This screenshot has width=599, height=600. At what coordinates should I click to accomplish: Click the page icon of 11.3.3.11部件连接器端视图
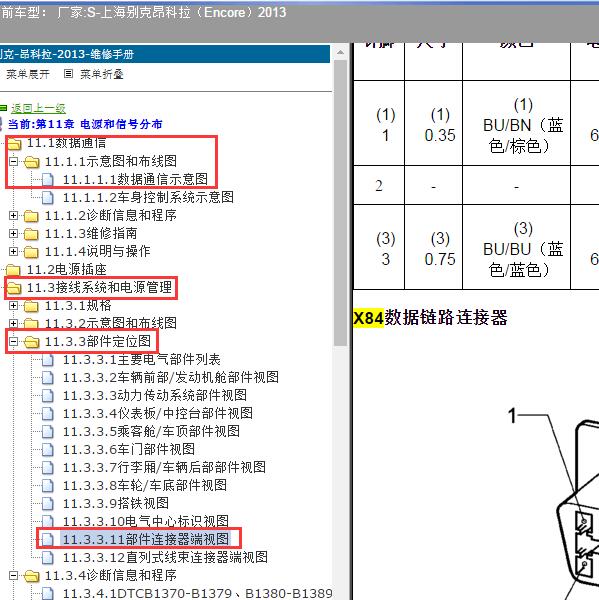point(48,540)
